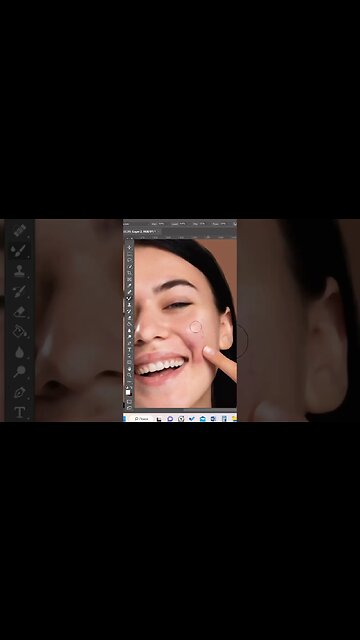Select the History Brush tool in center toolbar

point(129,311)
